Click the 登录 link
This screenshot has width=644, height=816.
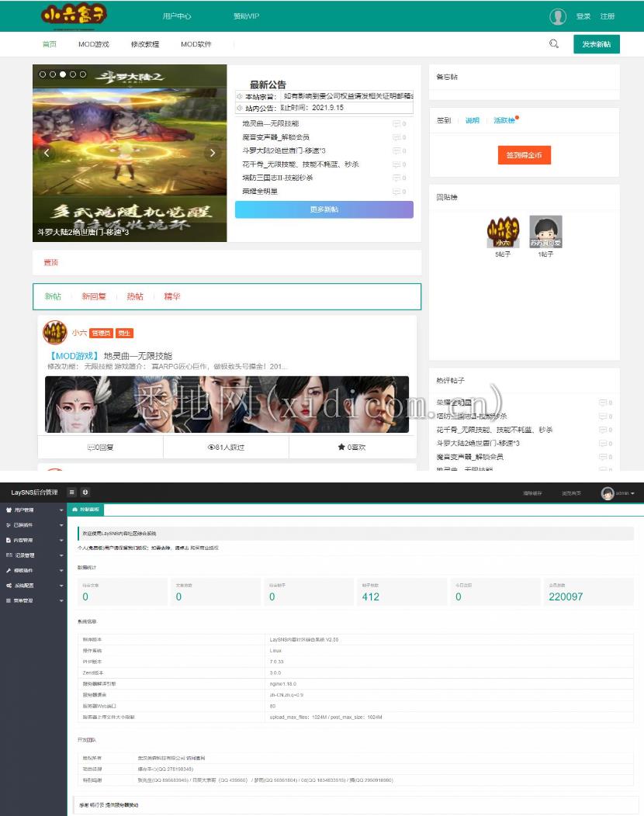pos(583,16)
